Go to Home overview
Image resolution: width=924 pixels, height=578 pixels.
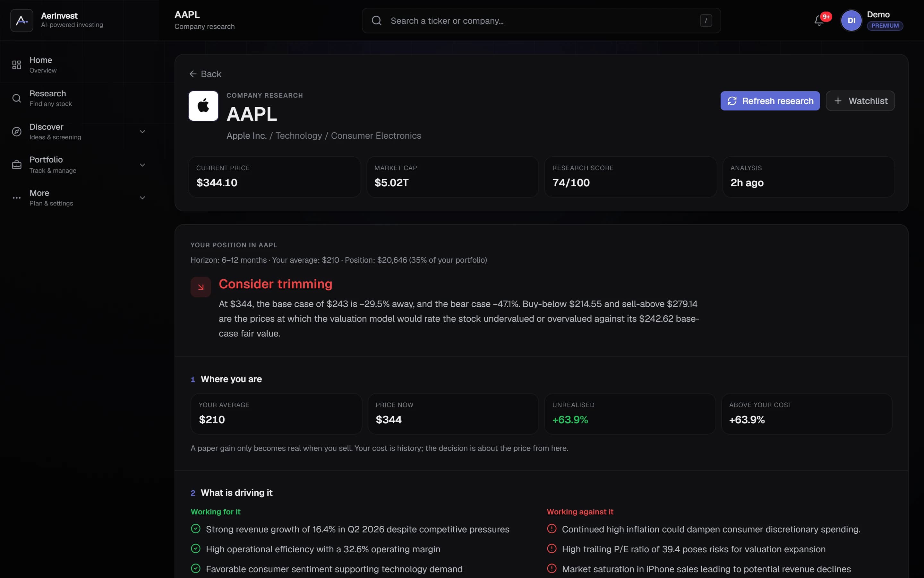pos(80,65)
